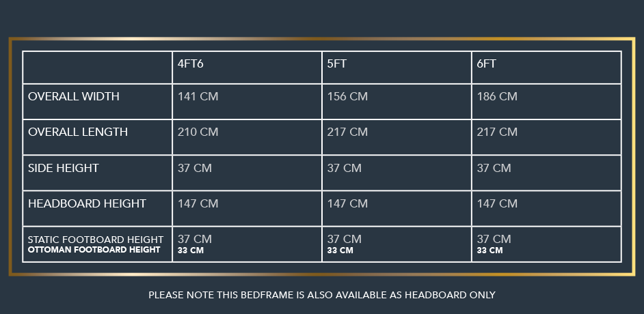Click the 5FT headboard height 147 CM
The width and height of the screenshot is (644, 314).
coord(347,203)
